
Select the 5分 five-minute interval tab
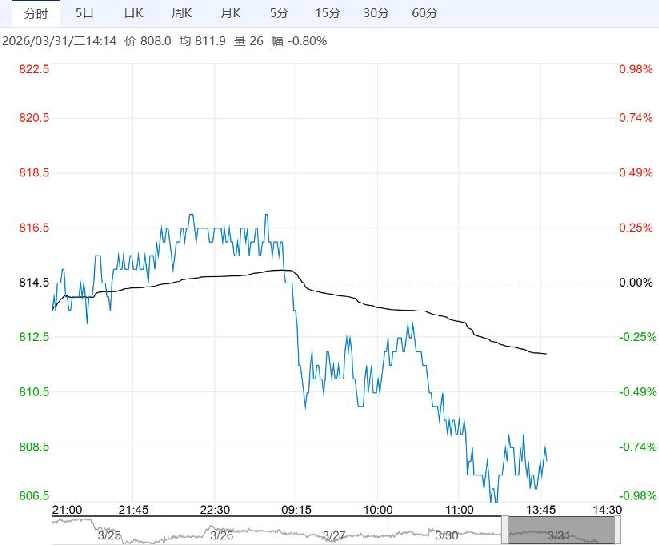pos(280,13)
